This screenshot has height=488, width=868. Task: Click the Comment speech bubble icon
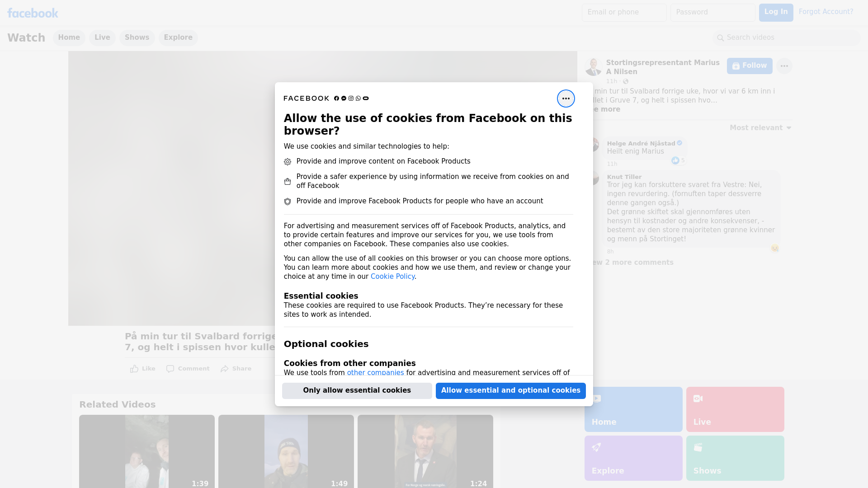pos(170,369)
